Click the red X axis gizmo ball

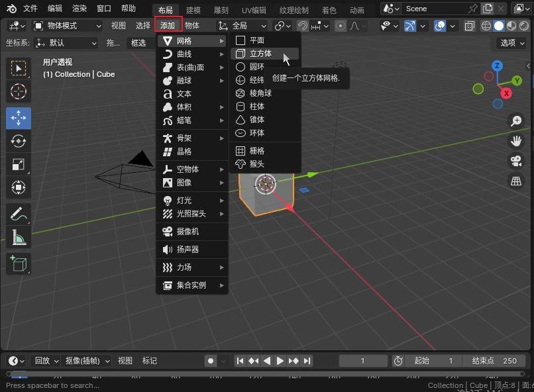coord(506,93)
